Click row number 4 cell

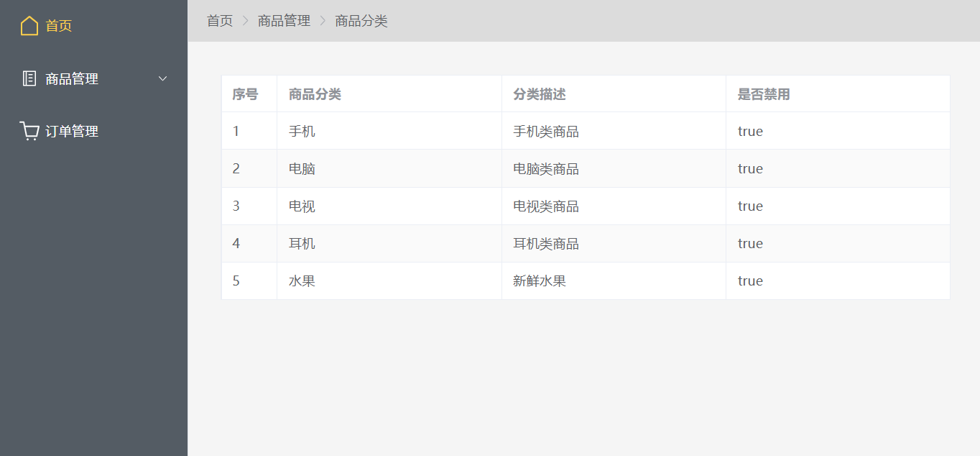(249, 243)
